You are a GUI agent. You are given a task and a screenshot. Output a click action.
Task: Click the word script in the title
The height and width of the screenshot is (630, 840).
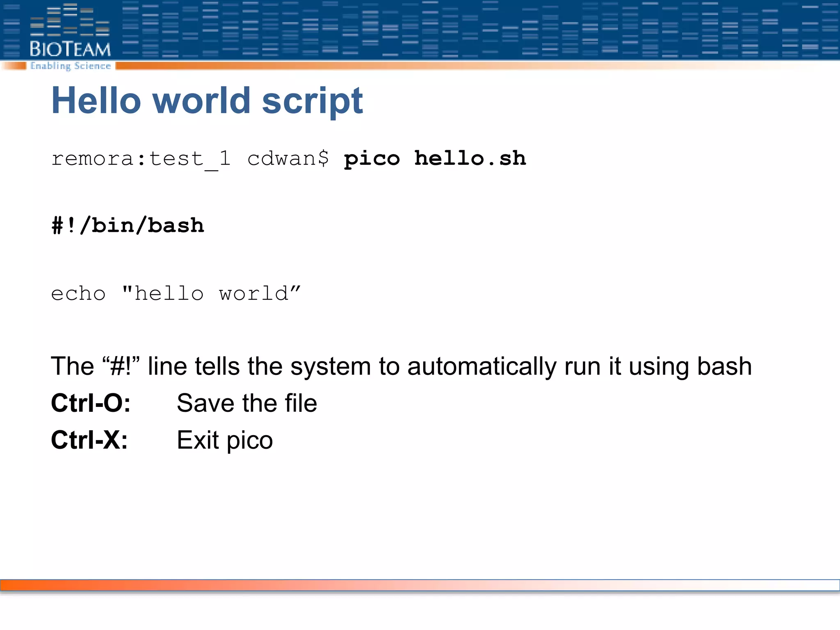pyautogui.click(x=312, y=102)
